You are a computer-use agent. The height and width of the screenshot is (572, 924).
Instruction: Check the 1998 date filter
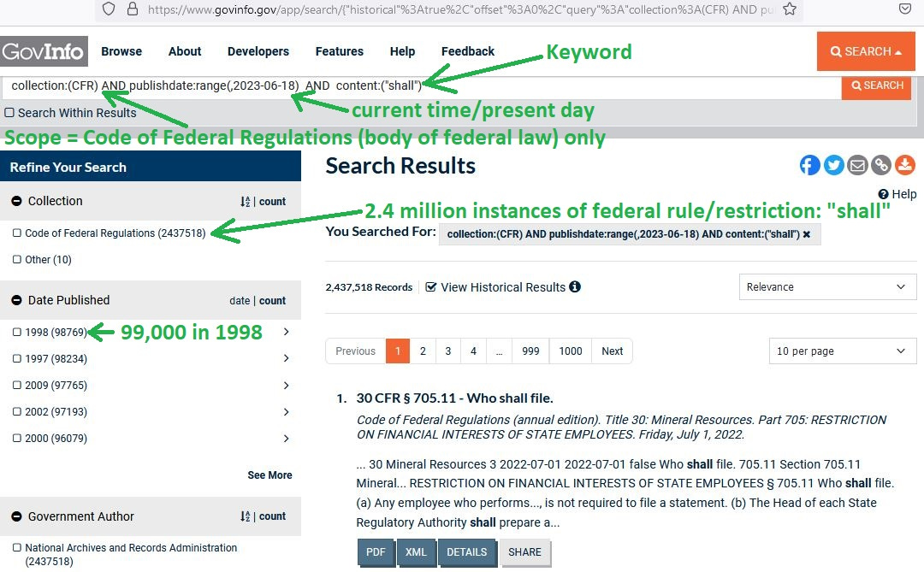pyautogui.click(x=17, y=333)
